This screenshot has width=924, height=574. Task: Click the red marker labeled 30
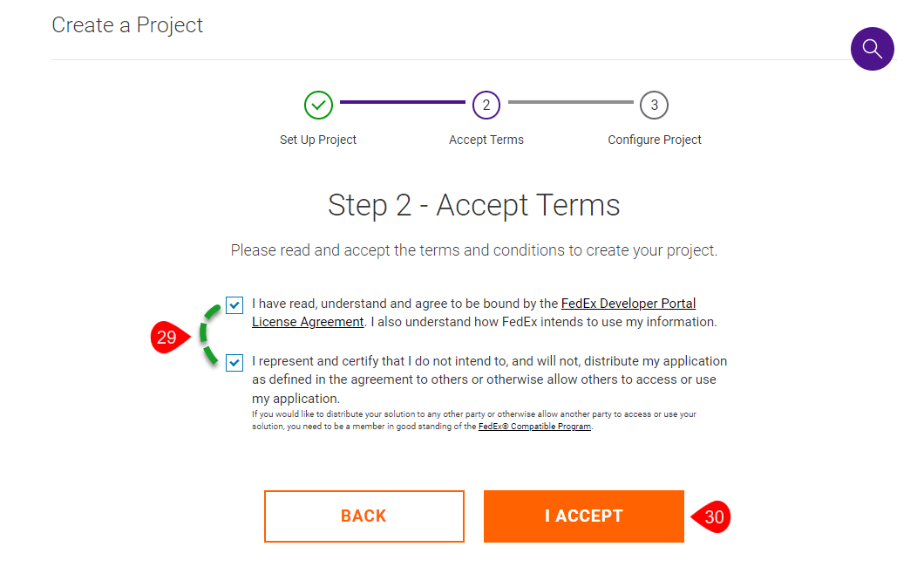point(713,516)
